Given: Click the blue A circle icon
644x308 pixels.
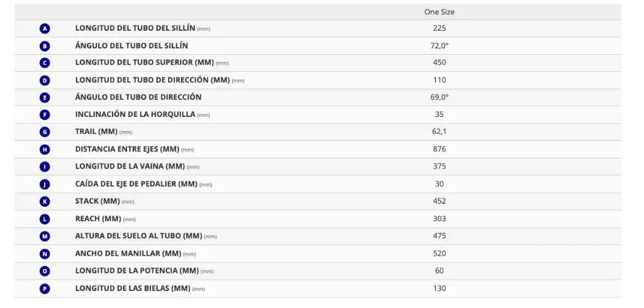Looking at the screenshot, I should pos(45,29).
